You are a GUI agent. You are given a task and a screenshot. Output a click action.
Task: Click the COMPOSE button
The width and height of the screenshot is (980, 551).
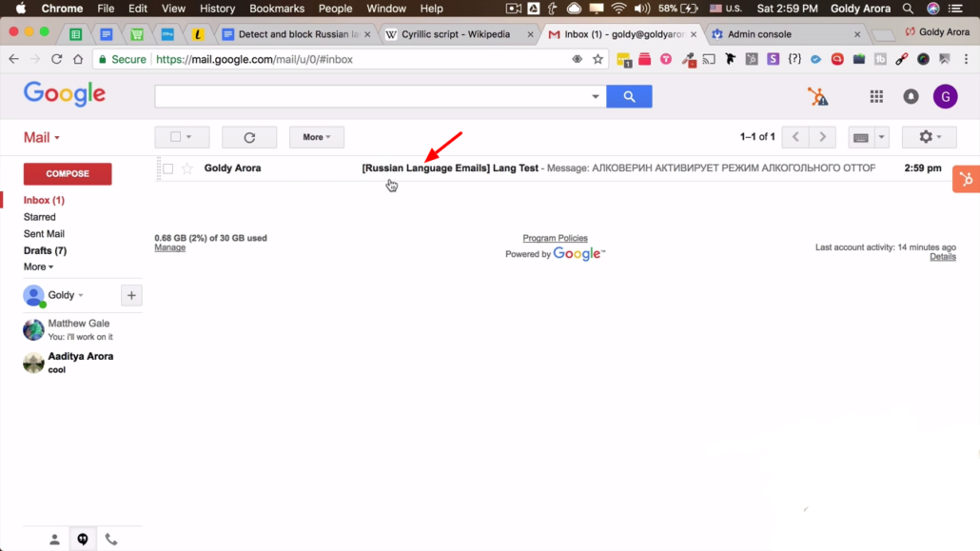tap(68, 174)
